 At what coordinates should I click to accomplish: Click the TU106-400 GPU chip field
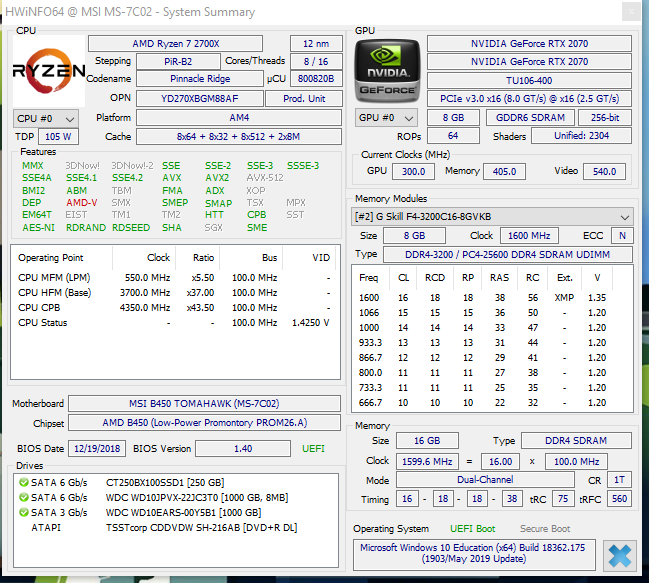(x=529, y=80)
